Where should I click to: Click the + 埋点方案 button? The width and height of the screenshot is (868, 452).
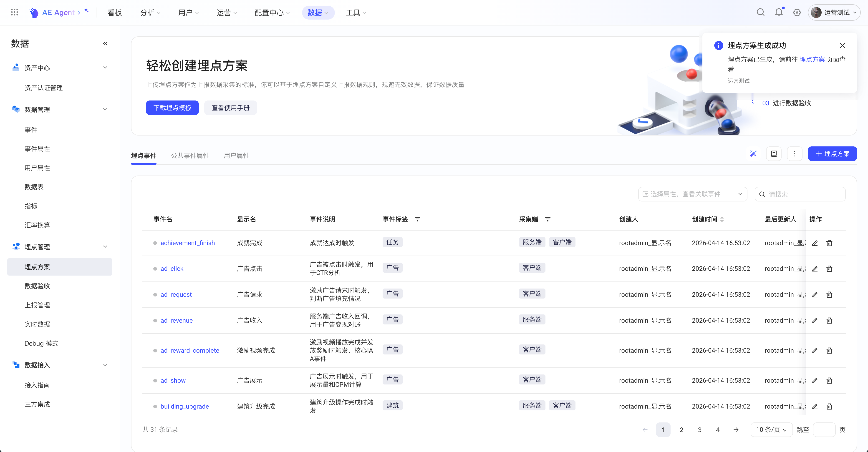point(832,154)
